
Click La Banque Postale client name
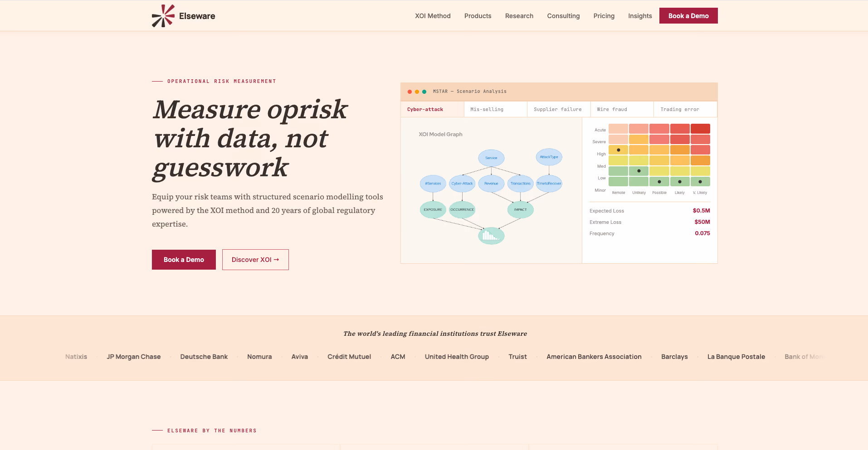click(x=736, y=357)
